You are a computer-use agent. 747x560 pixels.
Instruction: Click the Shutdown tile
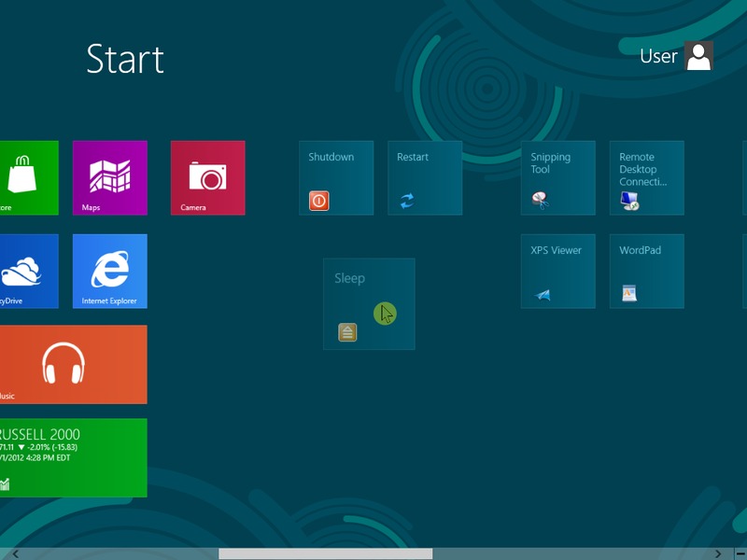click(336, 177)
